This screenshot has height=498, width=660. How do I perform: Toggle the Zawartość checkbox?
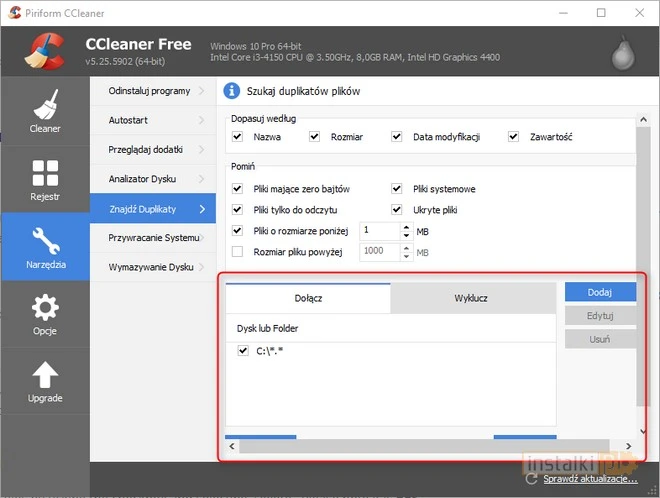point(513,137)
